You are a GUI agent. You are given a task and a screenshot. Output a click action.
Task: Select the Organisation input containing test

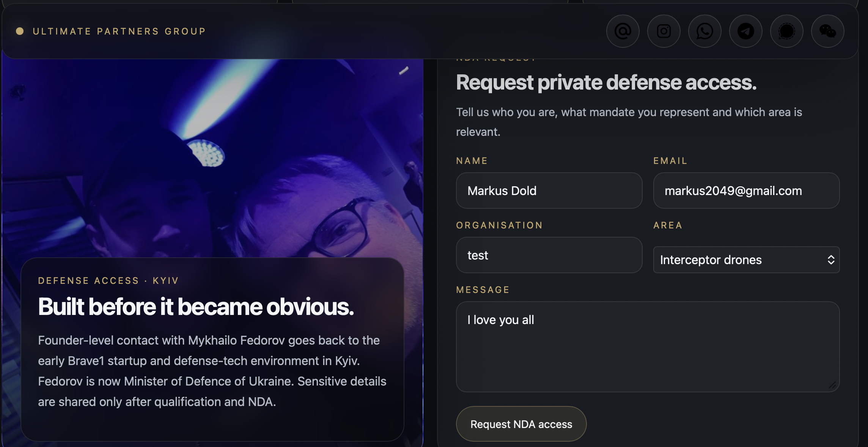549,255
